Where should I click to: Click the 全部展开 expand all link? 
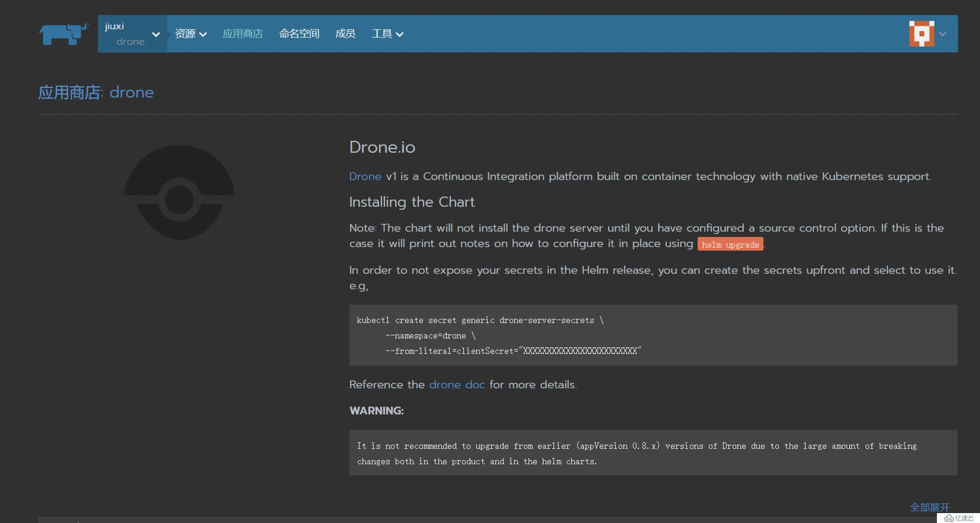pyautogui.click(x=929, y=507)
